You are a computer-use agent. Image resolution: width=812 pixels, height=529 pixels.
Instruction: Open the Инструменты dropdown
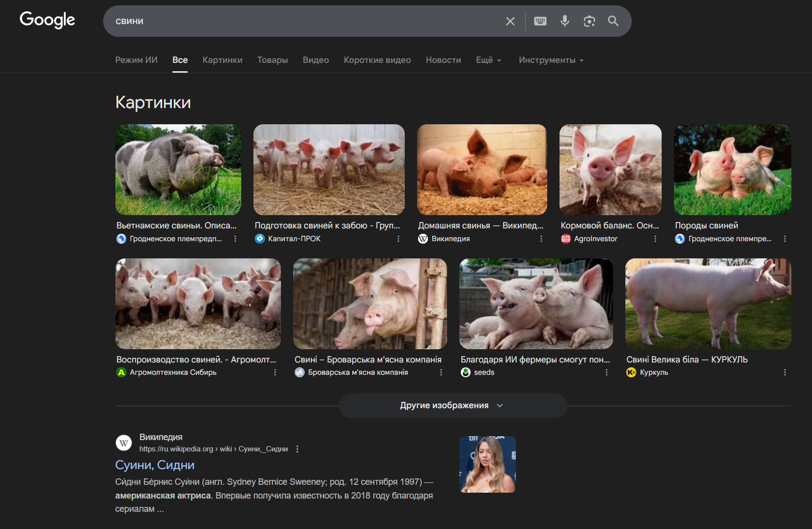click(x=551, y=60)
